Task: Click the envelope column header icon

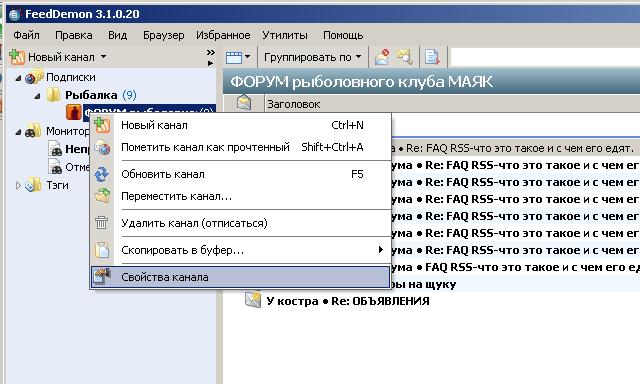Action: tap(244, 102)
